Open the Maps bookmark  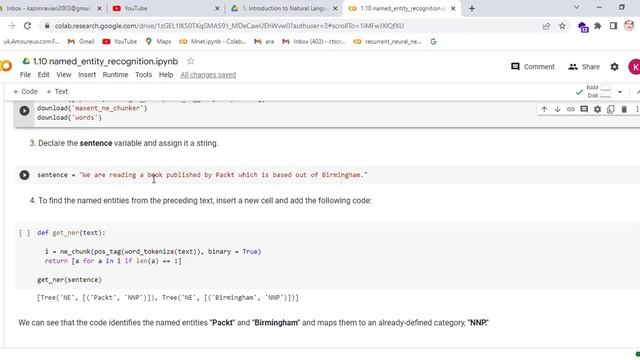(x=158, y=42)
